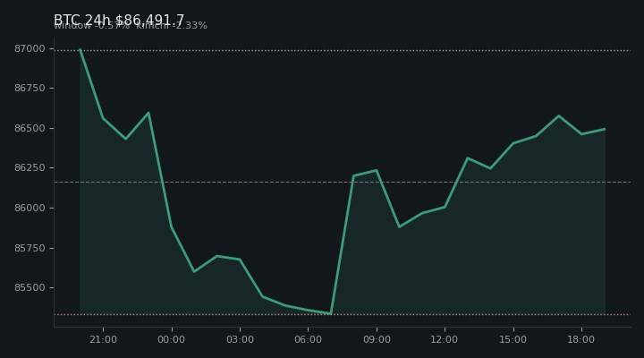644x358 pixels.
Task: Click the "09:00" time axis label
Action: (377, 339)
